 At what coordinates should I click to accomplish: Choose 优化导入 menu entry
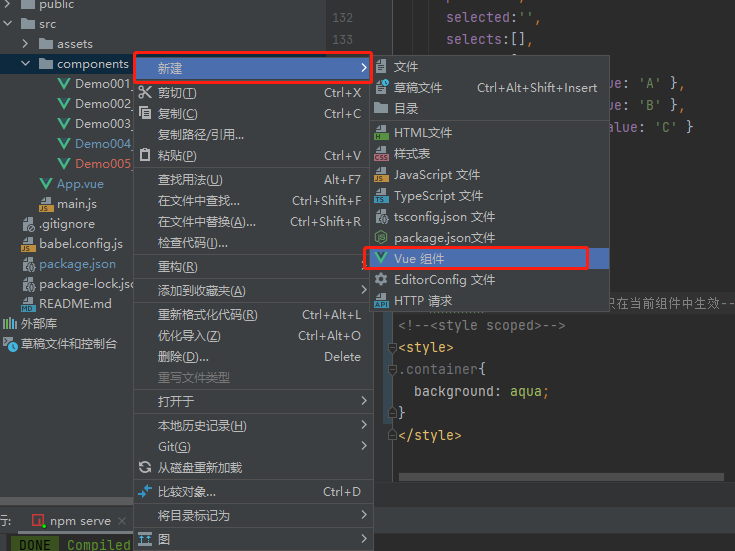[253, 336]
